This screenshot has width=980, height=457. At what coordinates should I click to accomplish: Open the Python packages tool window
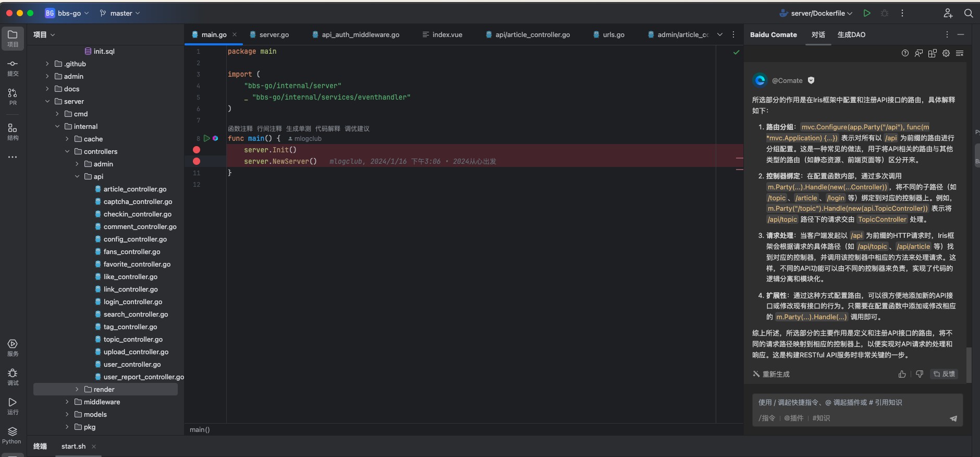point(12,436)
